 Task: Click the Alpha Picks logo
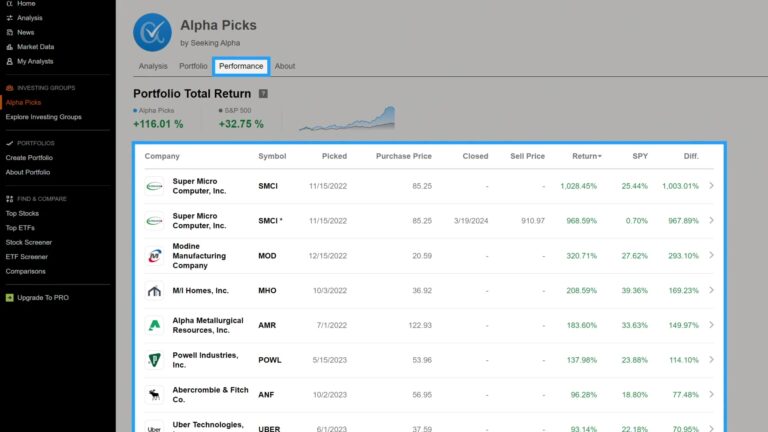[x=152, y=32]
